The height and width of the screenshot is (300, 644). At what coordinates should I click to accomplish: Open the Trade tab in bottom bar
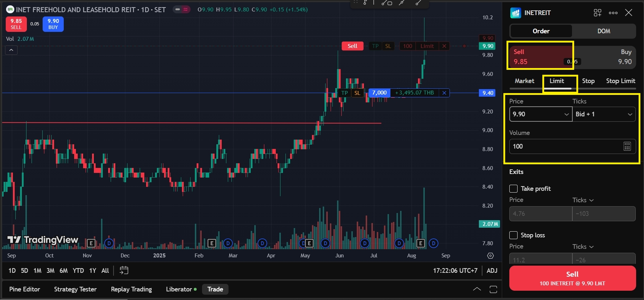click(x=215, y=289)
